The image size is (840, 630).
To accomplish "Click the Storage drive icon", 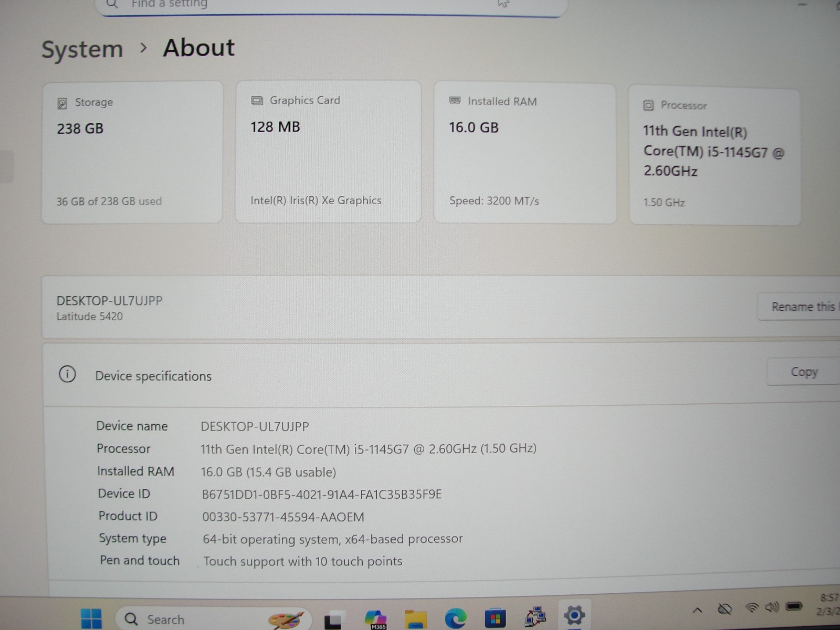I will (x=62, y=103).
